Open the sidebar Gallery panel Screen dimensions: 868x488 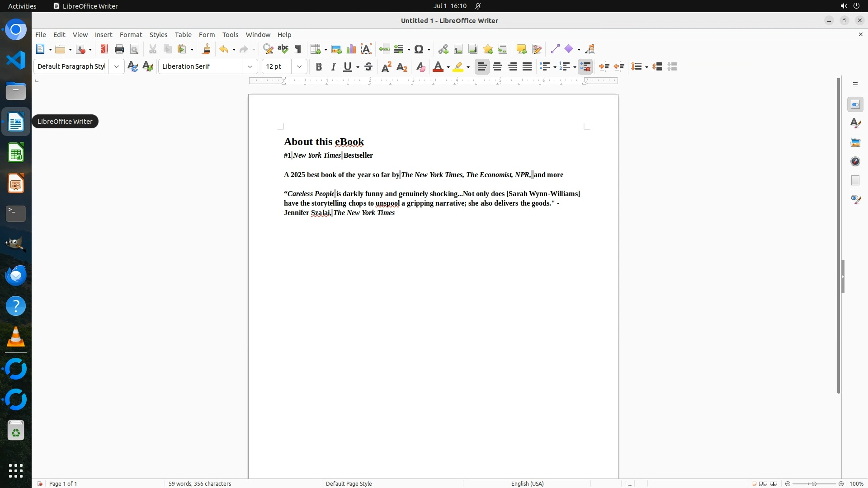[855, 142]
